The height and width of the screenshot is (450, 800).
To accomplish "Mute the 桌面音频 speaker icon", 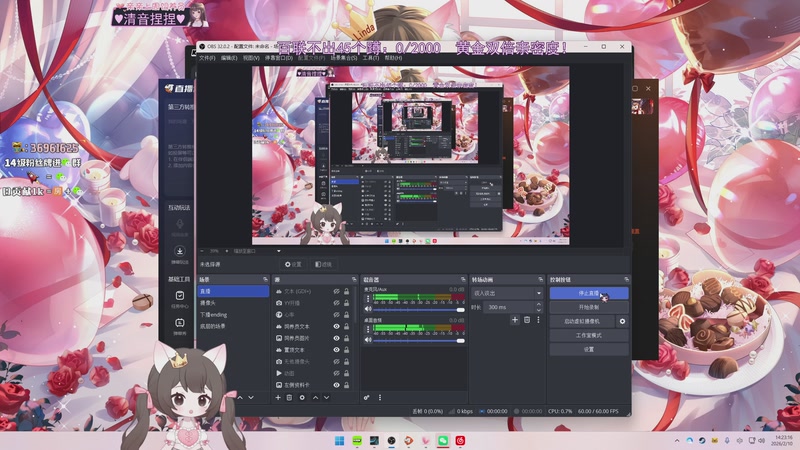I will tap(368, 340).
